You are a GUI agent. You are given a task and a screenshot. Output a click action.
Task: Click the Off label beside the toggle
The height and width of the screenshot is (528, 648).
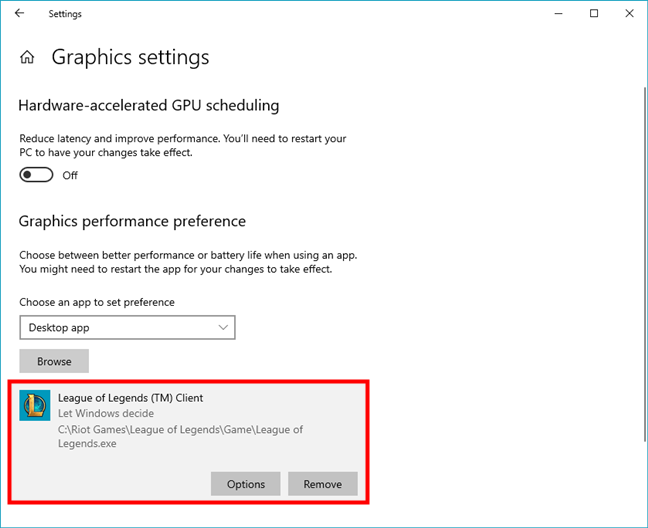coord(70,176)
